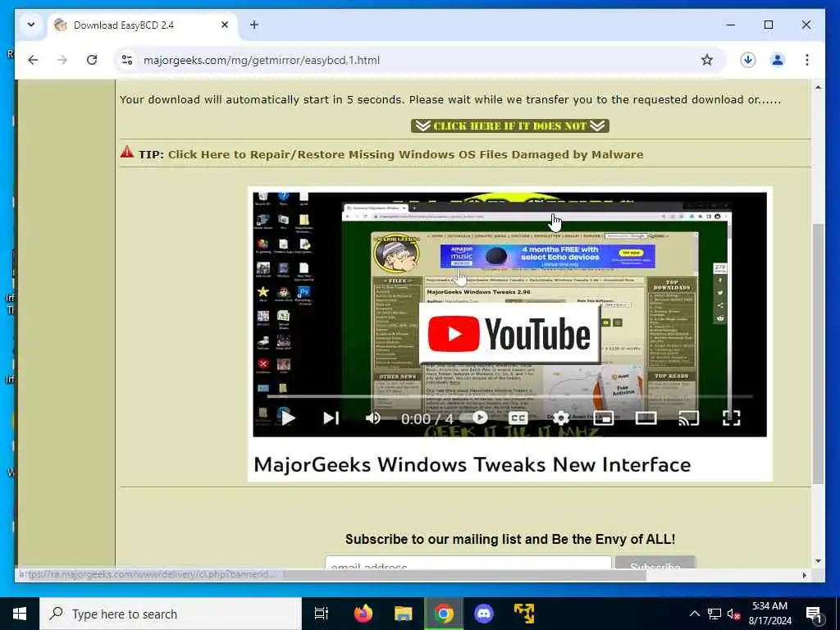
Task: Switch to theater mode
Action: click(646, 418)
